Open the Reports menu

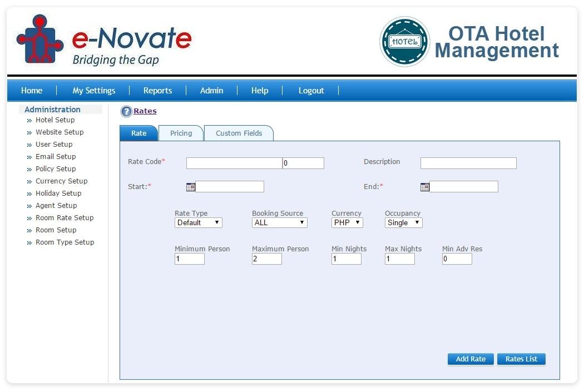point(157,90)
